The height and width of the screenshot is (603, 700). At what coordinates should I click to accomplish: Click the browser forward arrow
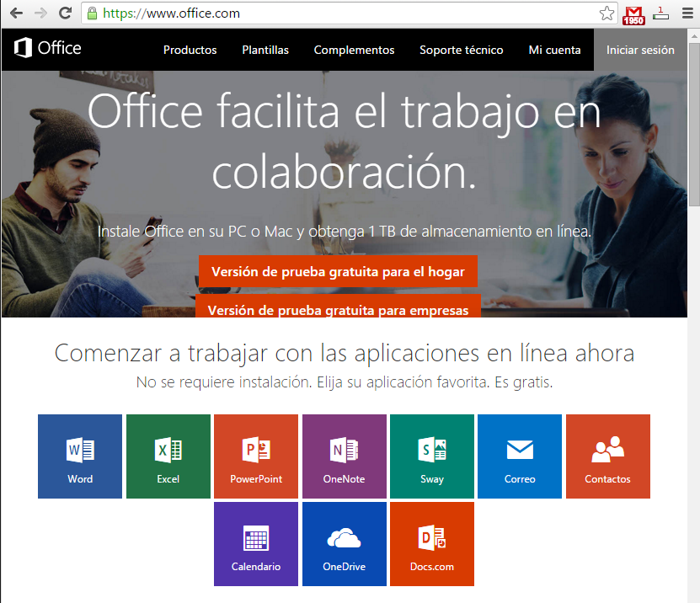pyautogui.click(x=40, y=13)
